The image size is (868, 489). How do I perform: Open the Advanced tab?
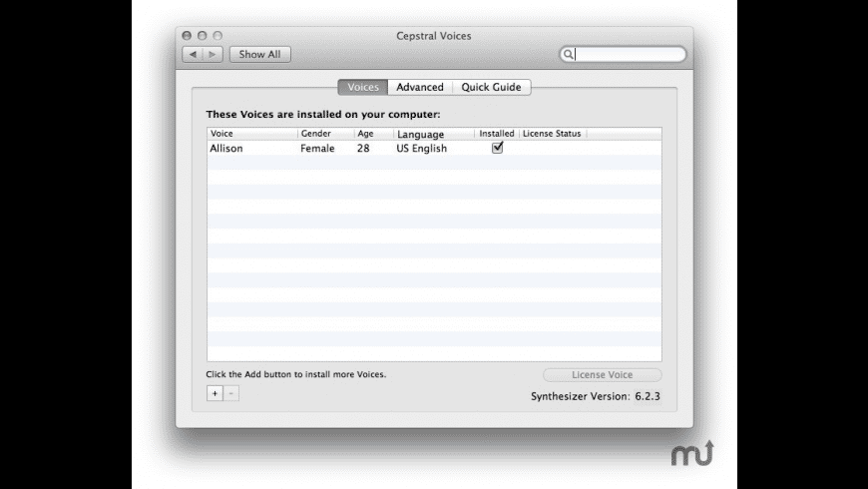pos(420,87)
